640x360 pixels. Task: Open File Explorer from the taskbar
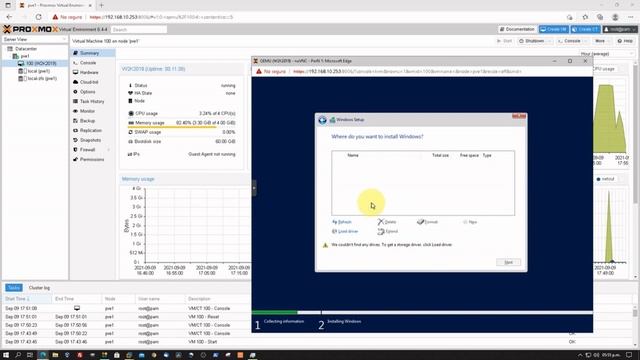[55, 355]
